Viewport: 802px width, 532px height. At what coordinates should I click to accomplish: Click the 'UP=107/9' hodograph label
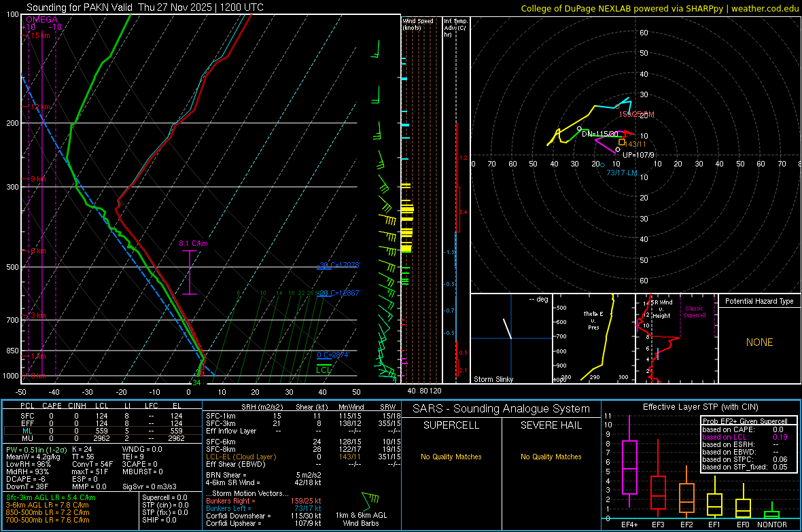pos(638,155)
